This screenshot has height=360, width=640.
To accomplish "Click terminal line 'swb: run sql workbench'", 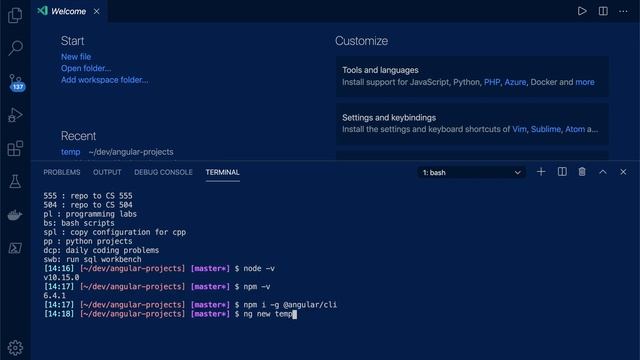I will [92, 259].
